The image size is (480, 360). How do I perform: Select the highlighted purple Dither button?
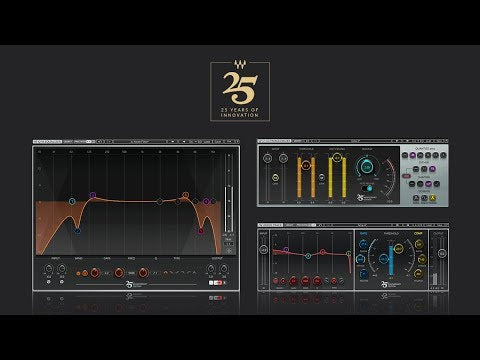(432, 169)
